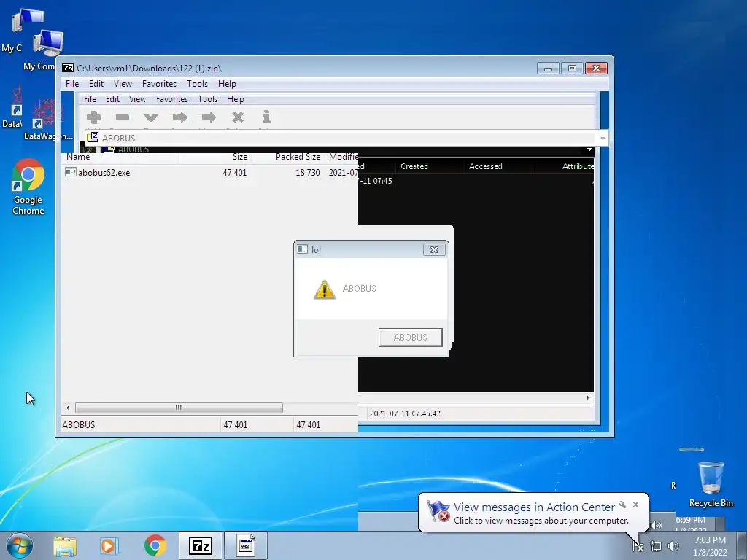Viewport: 747px width, 560px height.
Task: Switch to 7-Zip taskbar button
Action: tap(200, 545)
